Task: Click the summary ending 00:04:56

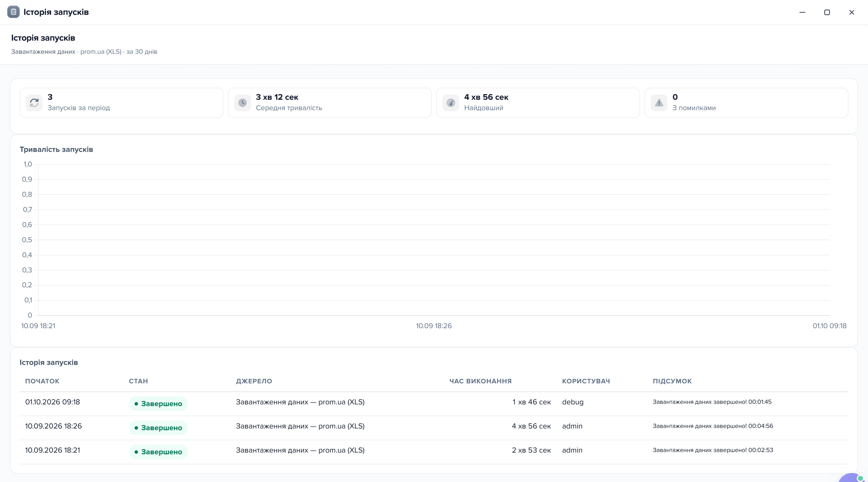Action: pyautogui.click(x=713, y=426)
